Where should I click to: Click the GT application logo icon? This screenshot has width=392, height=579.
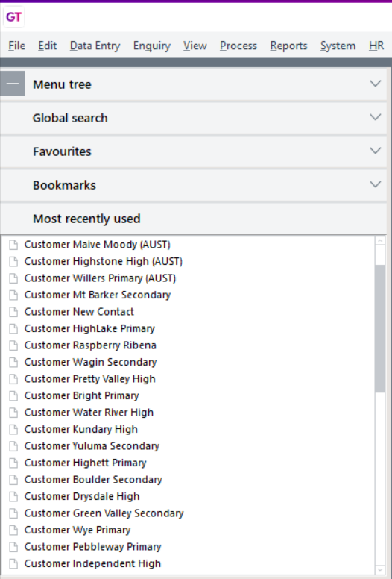[x=14, y=17]
